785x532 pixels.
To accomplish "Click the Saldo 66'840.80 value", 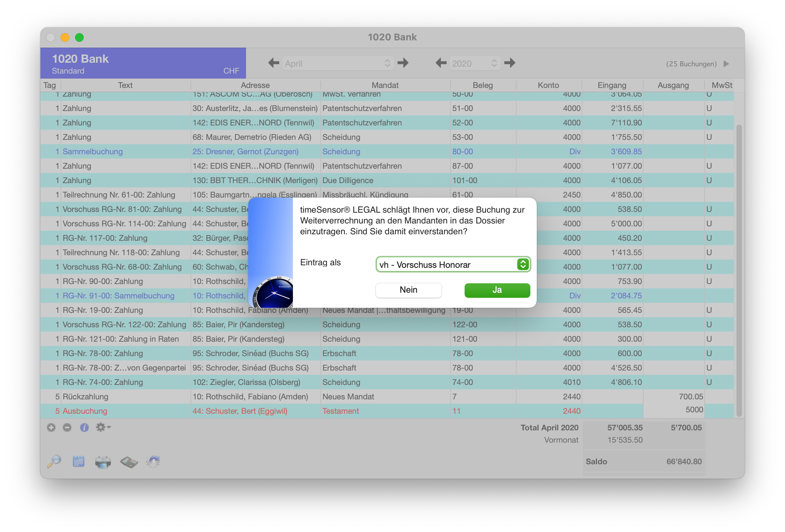I will (x=684, y=461).
